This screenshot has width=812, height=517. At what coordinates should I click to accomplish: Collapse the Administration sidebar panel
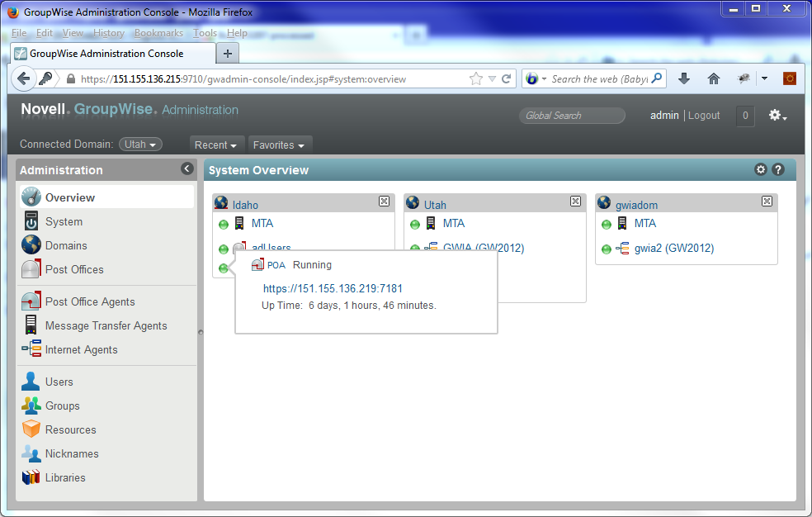click(x=187, y=168)
